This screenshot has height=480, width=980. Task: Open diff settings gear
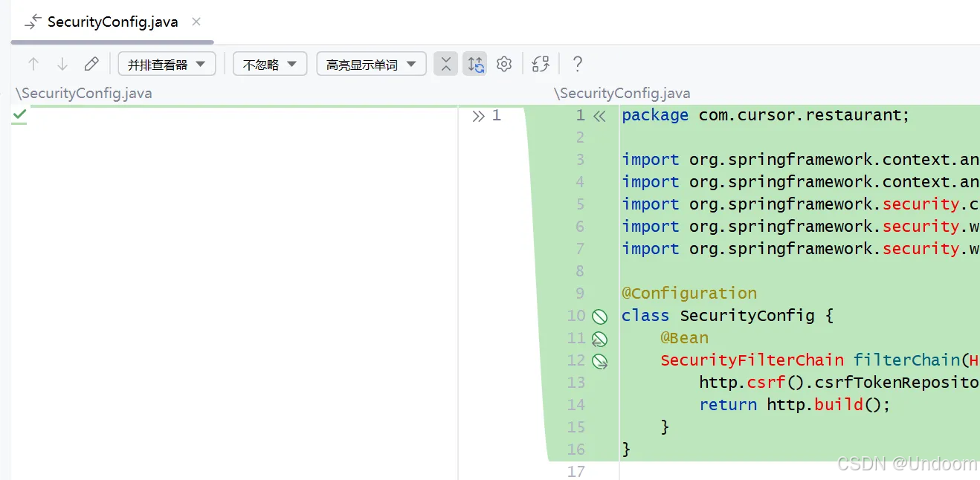pyautogui.click(x=504, y=65)
